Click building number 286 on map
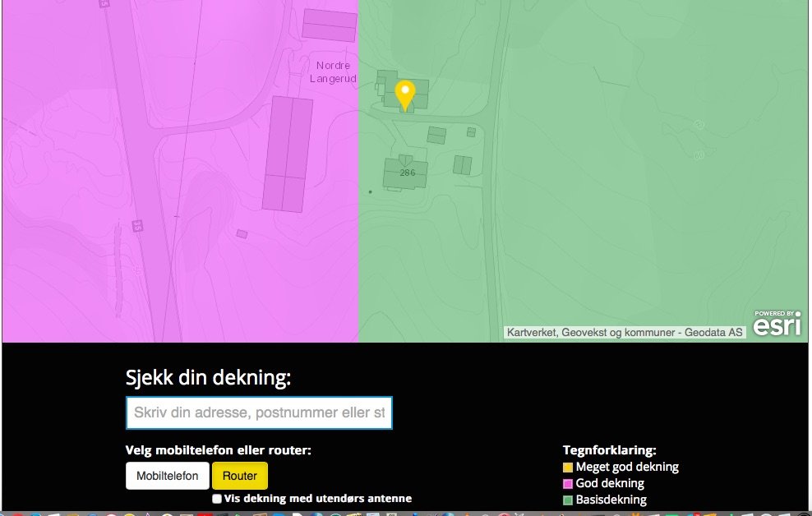Viewport: 812px width, 516px height. 408,173
